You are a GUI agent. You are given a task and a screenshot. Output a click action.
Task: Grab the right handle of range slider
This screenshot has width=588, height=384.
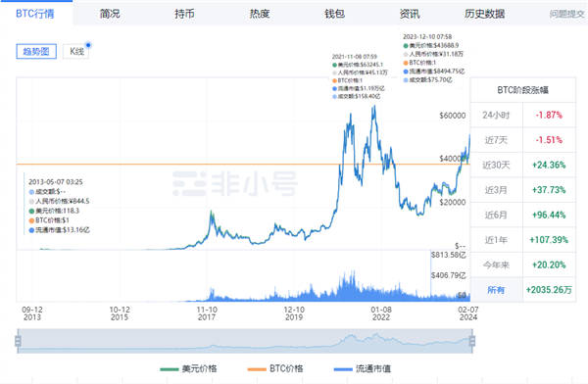[472, 341]
